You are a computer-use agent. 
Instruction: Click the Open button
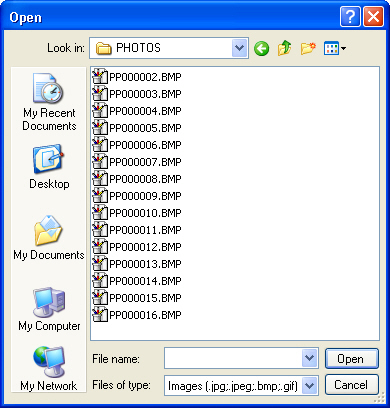[352, 359]
